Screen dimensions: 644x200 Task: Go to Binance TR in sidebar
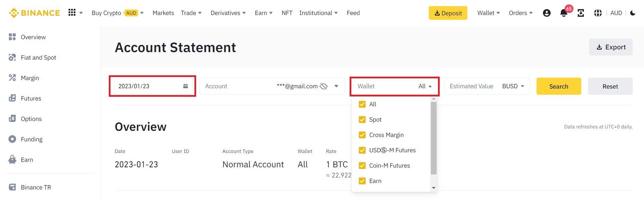coord(36,187)
